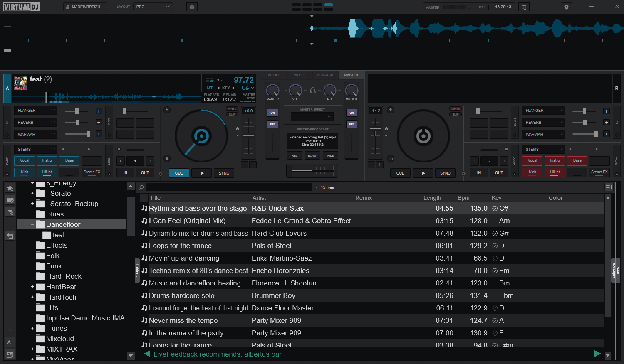Expand the _Serato_Backup folder

point(32,204)
